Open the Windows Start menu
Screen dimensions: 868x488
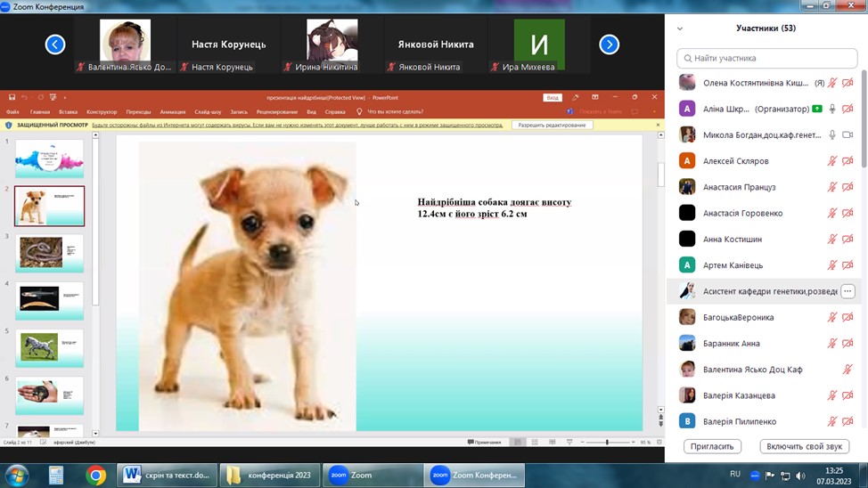[17, 476]
